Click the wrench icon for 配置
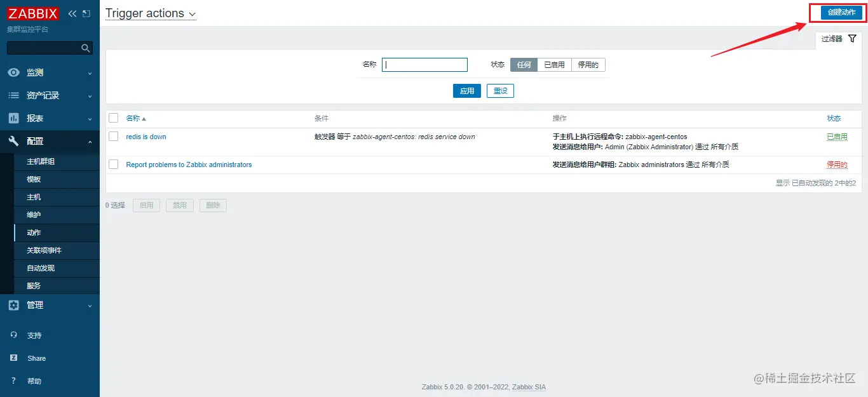Image resolution: width=868 pixels, height=397 pixels. [13, 141]
